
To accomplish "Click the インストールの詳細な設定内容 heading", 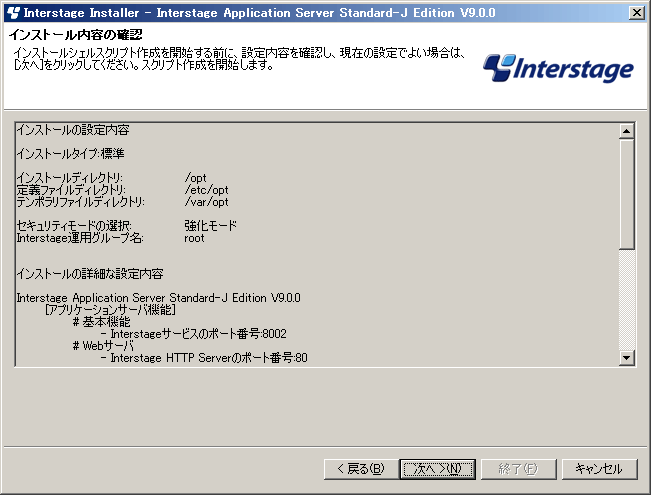I will (90, 274).
